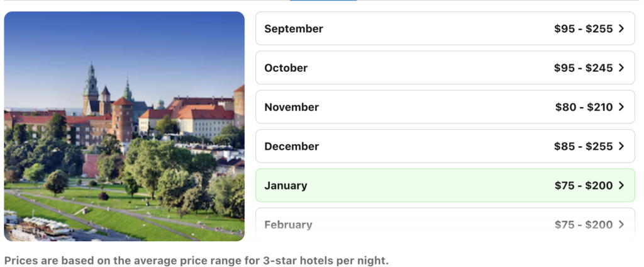
Task: Click the $95 - $255 price range
Action: pyautogui.click(x=583, y=29)
